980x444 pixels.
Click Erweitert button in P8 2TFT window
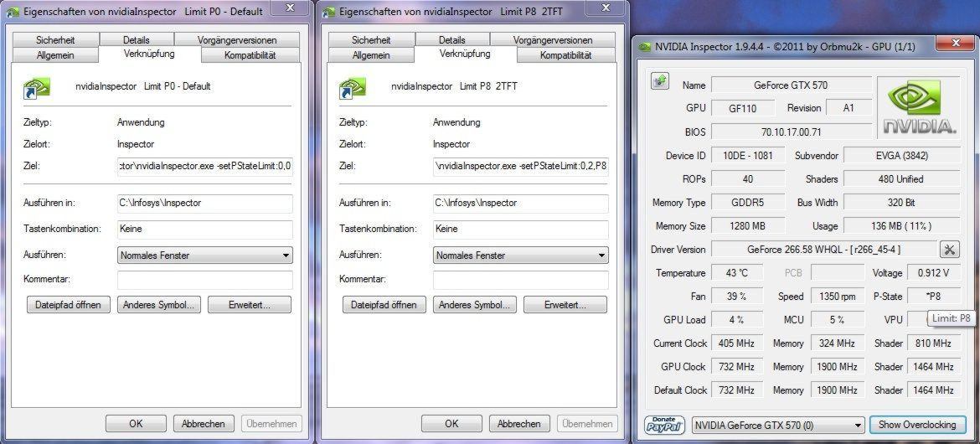[565, 305]
